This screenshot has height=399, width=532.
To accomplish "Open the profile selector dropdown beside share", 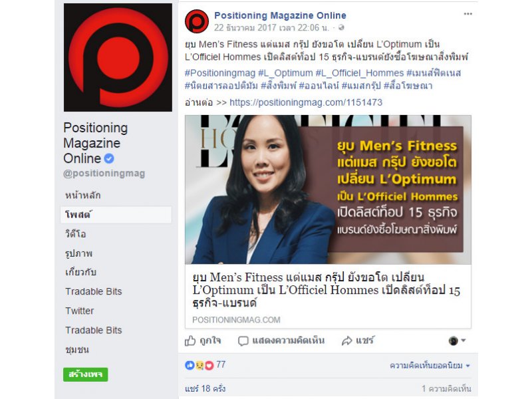I will 457,340.
